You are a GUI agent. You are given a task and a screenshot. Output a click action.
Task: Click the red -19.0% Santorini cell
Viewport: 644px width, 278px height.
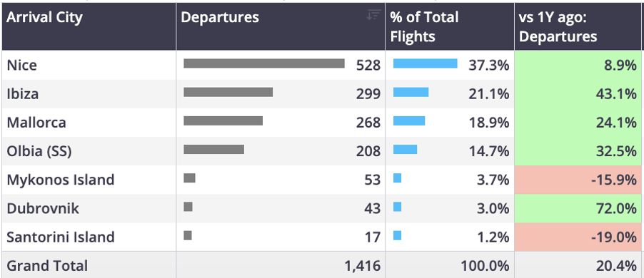(x=579, y=237)
